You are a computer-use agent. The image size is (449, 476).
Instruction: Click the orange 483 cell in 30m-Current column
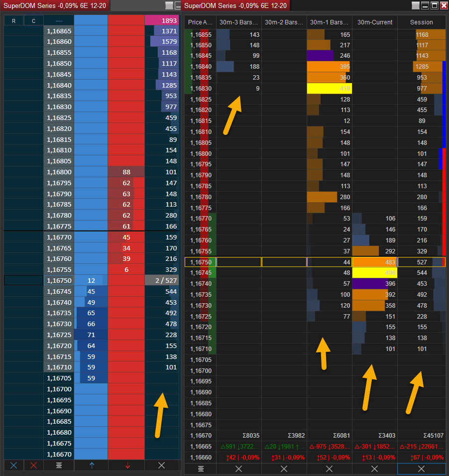pyautogui.click(x=375, y=262)
